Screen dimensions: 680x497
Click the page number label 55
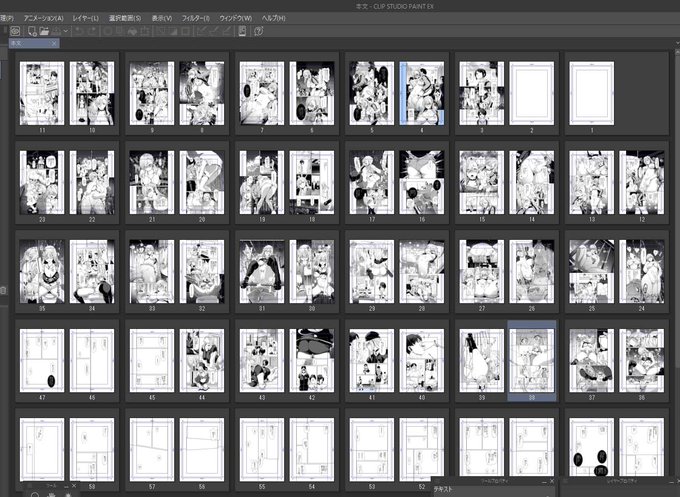262,487
